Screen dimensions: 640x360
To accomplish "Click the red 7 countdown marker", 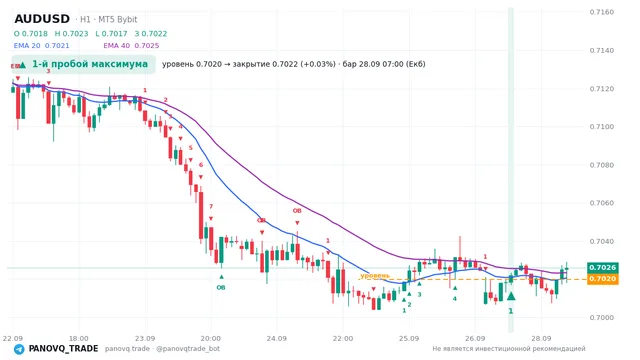I will coord(211,207).
